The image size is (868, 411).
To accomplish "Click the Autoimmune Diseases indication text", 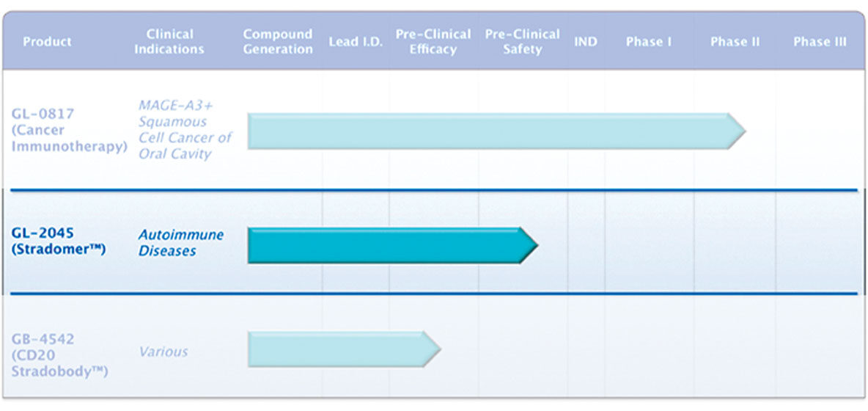I will click(181, 242).
